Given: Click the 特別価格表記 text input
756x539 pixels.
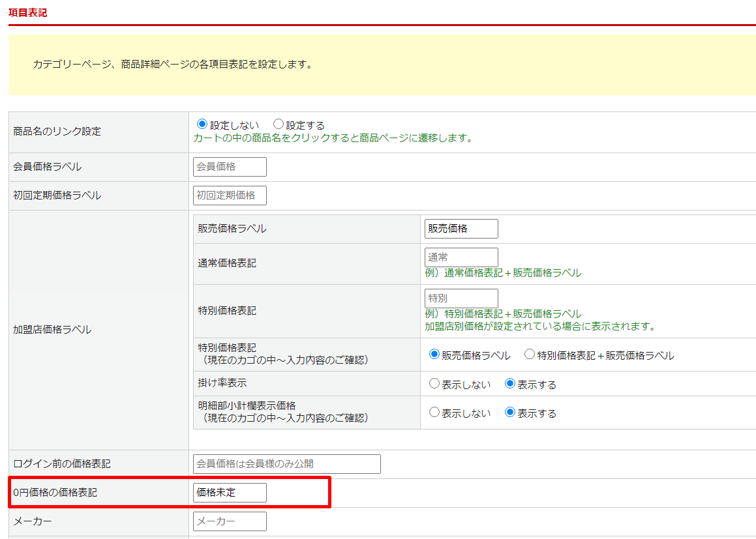Looking at the screenshot, I should pyautogui.click(x=461, y=299).
